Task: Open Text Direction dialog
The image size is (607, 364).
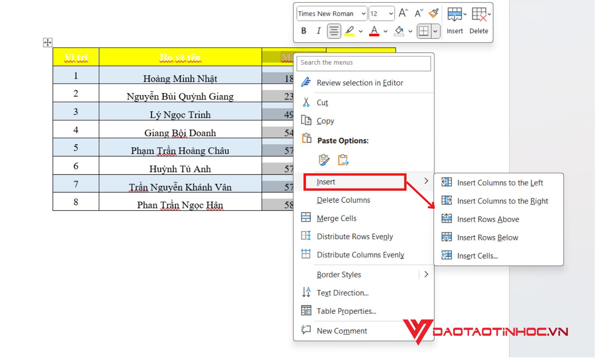Action: tap(363, 292)
